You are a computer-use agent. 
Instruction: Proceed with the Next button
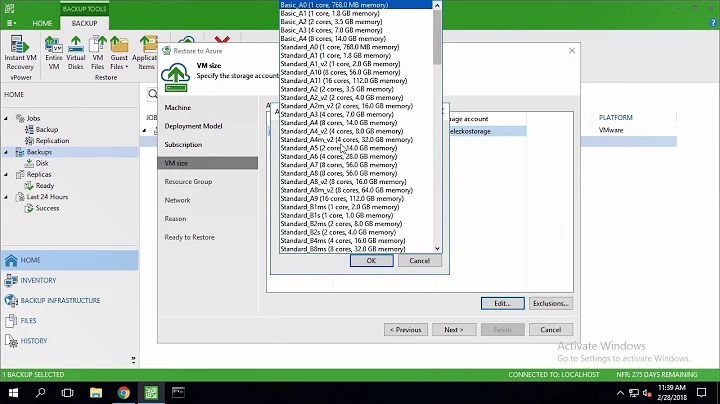454,330
